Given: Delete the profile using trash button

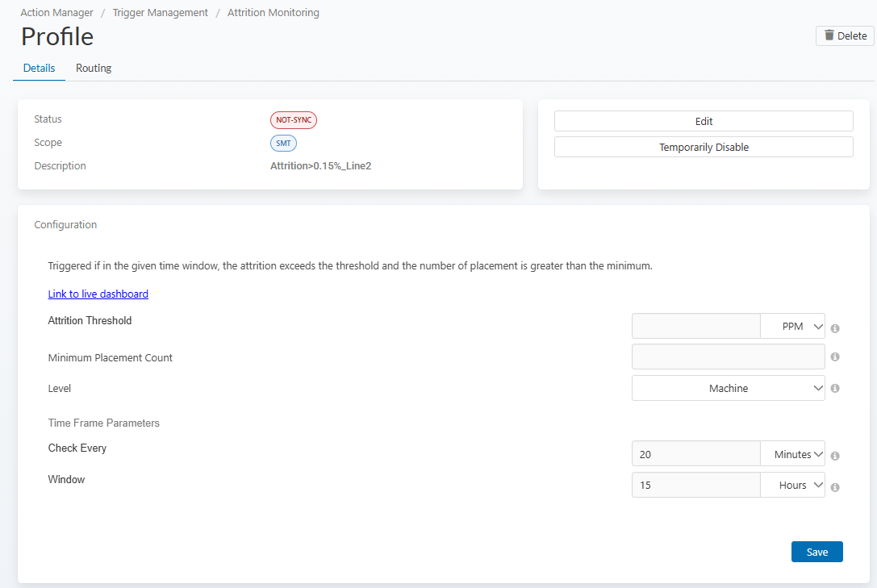Looking at the screenshot, I should (845, 35).
